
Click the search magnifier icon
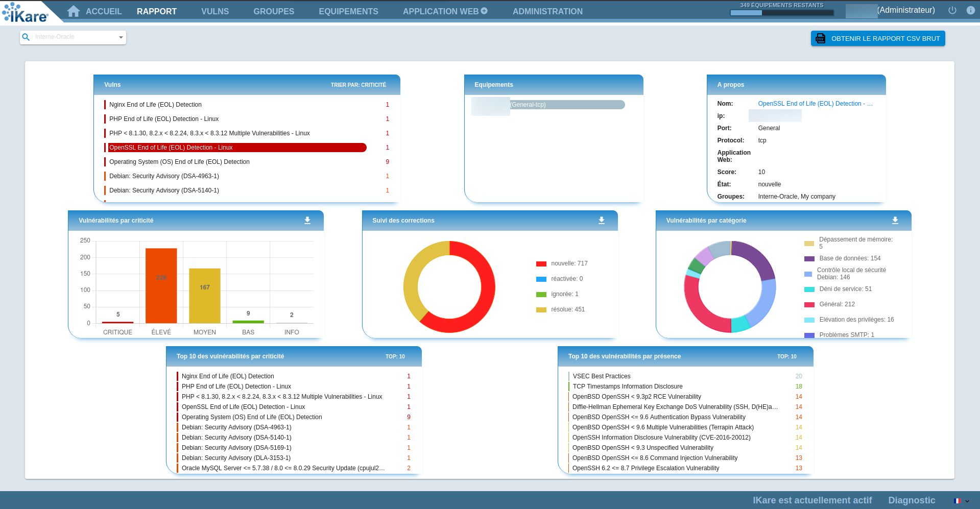(26, 37)
